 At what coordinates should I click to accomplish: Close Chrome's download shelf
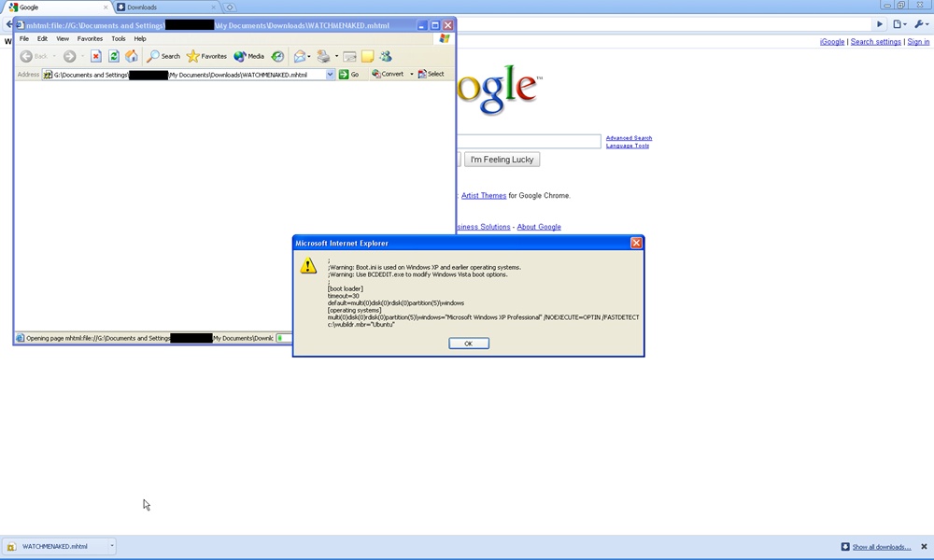click(924, 546)
